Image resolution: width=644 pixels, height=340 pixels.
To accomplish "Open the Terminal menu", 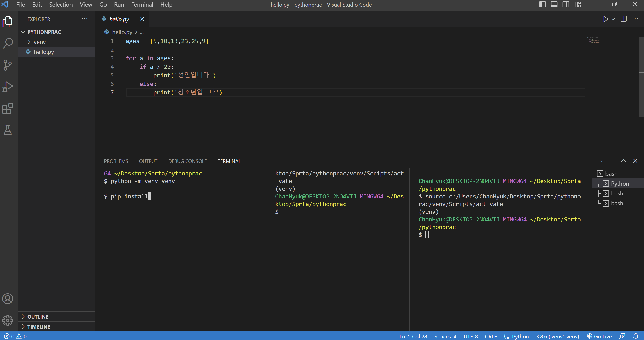I will click(142, 5).
